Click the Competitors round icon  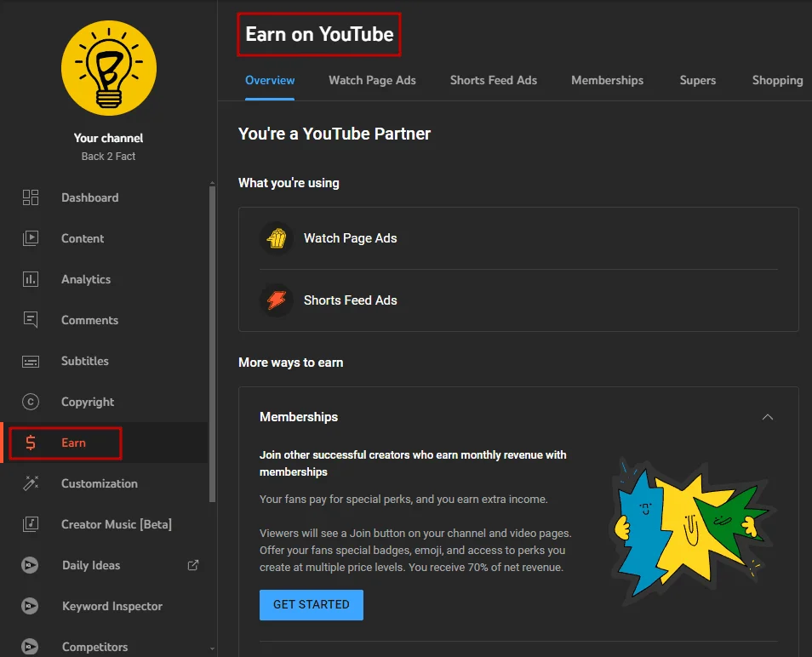[x=30, y=647]
